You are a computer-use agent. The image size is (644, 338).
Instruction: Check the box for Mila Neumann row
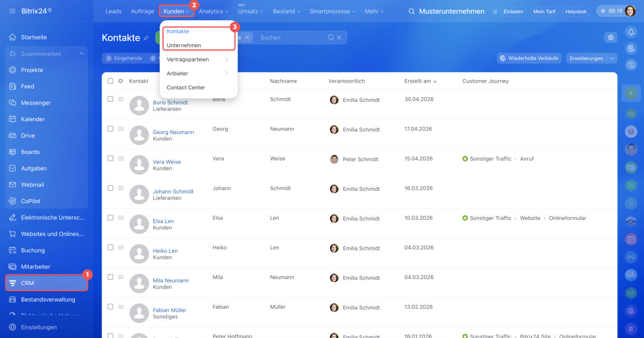[x=111, y=278]
